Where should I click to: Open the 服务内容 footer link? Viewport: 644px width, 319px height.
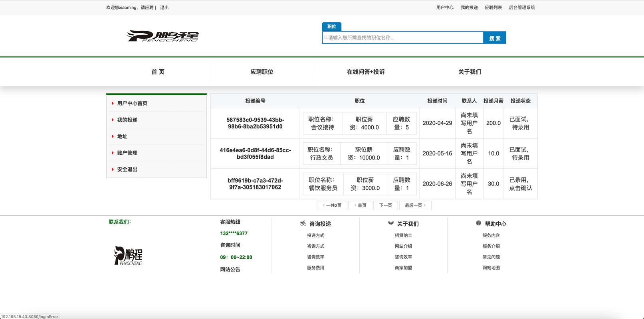pos(491,236)
